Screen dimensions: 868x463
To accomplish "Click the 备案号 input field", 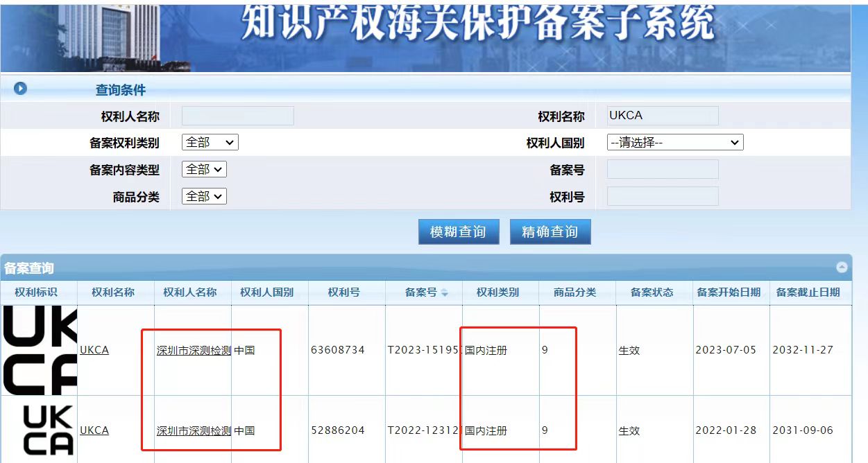I will coord(663,168).
